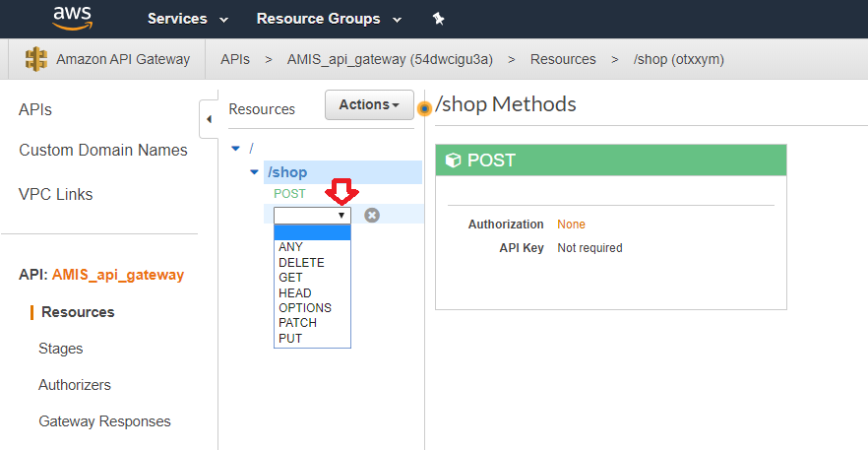Choose DELETE in the method dropdown list
Image resolution: width=868 pixels, height=450 pixels.
click(300, 263)
